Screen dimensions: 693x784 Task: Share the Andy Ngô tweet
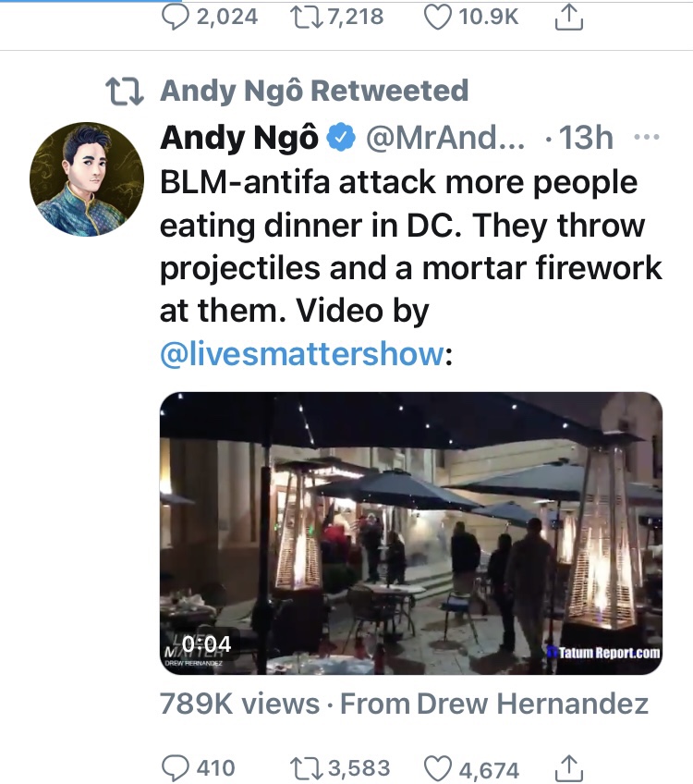click(x=569, y=768)
